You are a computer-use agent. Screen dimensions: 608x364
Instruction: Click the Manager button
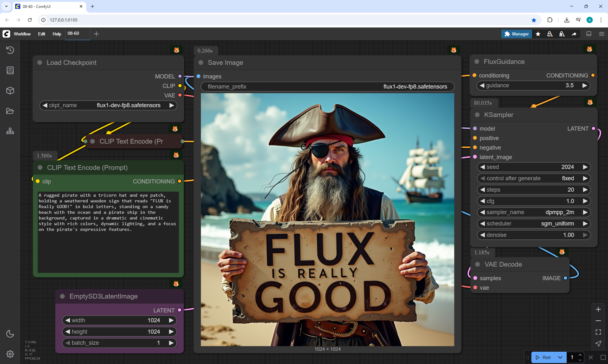click(x=516, y=34)
